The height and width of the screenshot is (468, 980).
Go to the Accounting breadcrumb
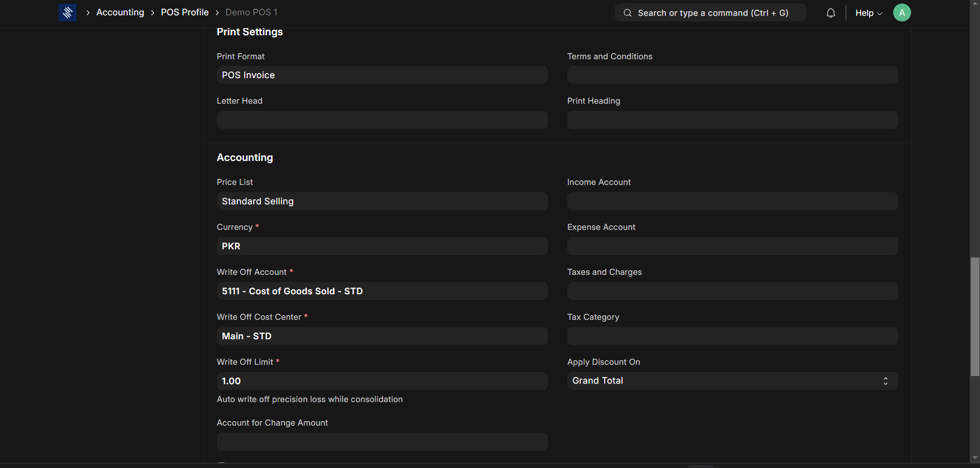pos(120,12)
